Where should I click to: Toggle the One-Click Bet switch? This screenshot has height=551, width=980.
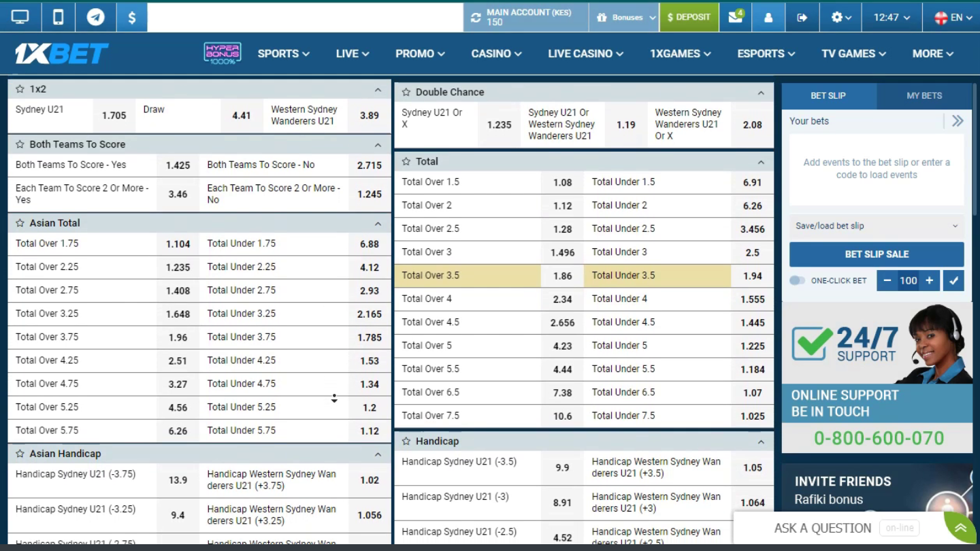(x=797, y=280)
